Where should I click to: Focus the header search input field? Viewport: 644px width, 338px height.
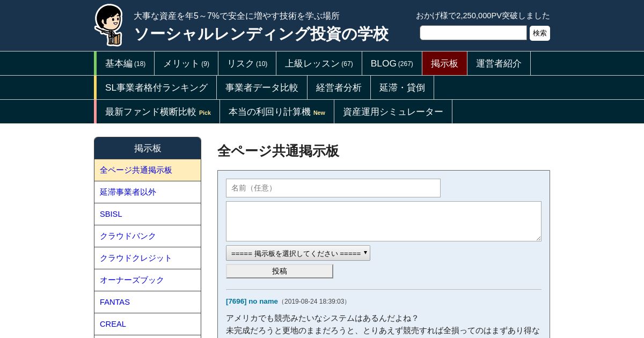[473, 33]
